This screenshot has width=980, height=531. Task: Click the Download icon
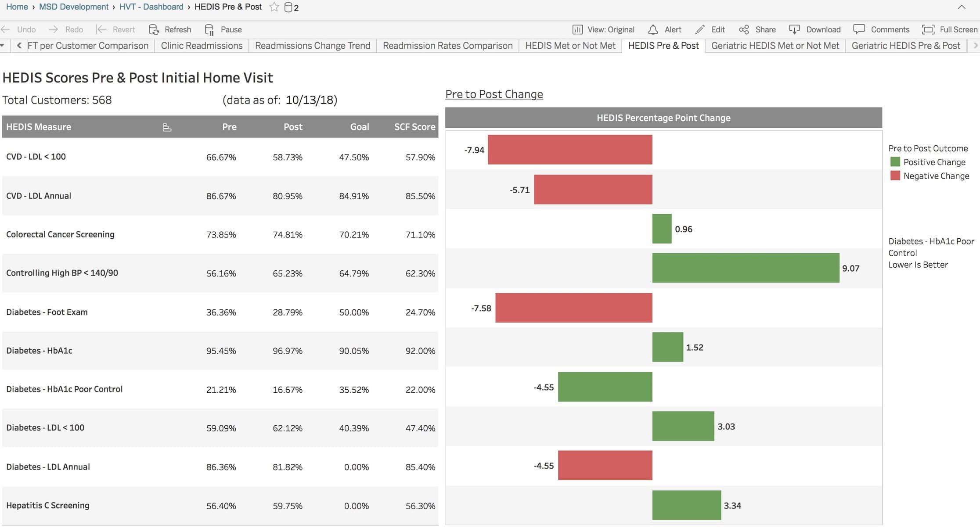coord(794,29)
